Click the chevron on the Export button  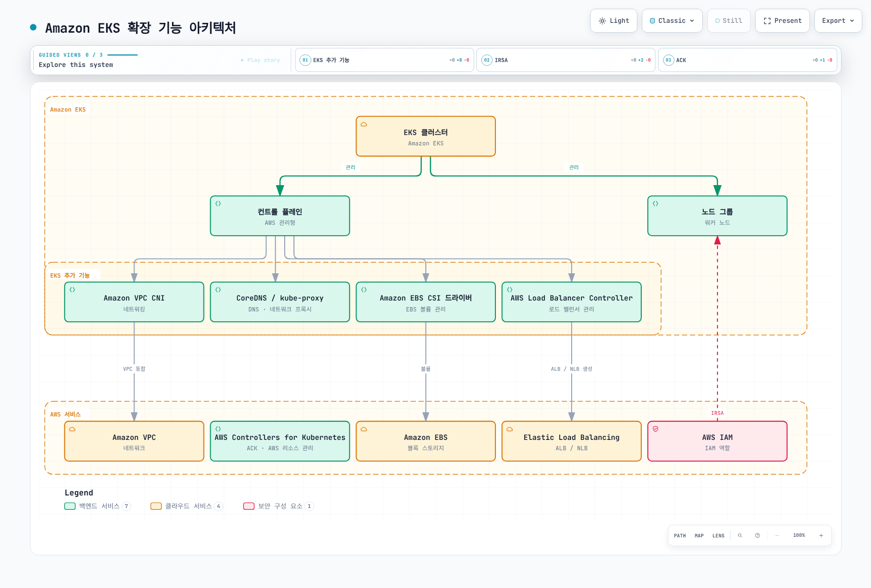pyautogui.click(x=852, y=21)
